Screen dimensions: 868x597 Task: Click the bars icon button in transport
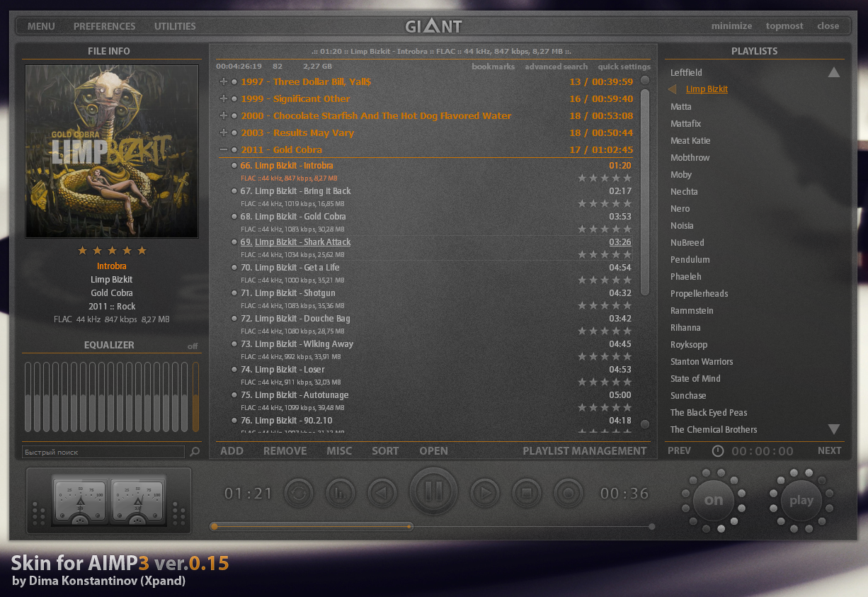(x=341, y=492)
